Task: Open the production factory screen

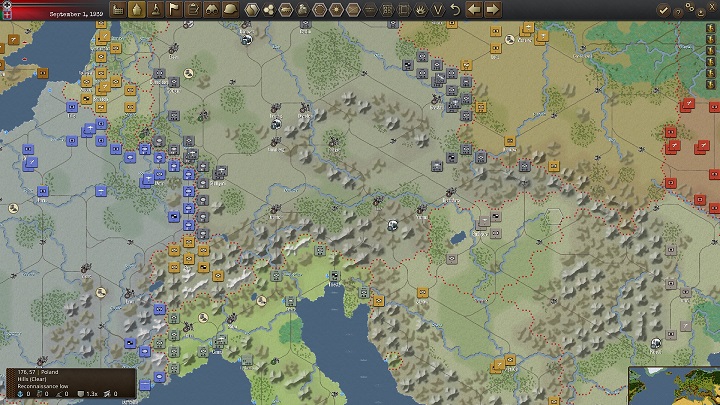Action: (x=118, y=10)
